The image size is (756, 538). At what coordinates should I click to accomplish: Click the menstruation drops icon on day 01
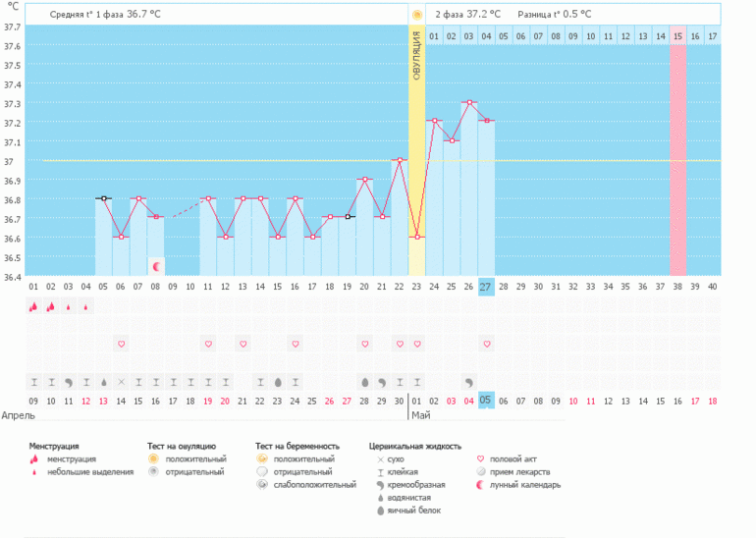(33, 306)
